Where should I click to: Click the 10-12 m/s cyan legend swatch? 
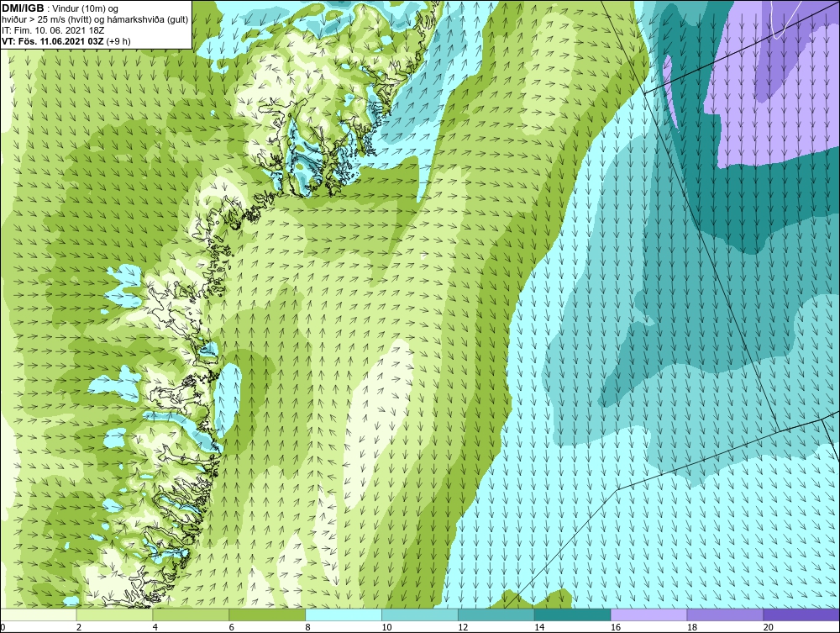(420, 615)
